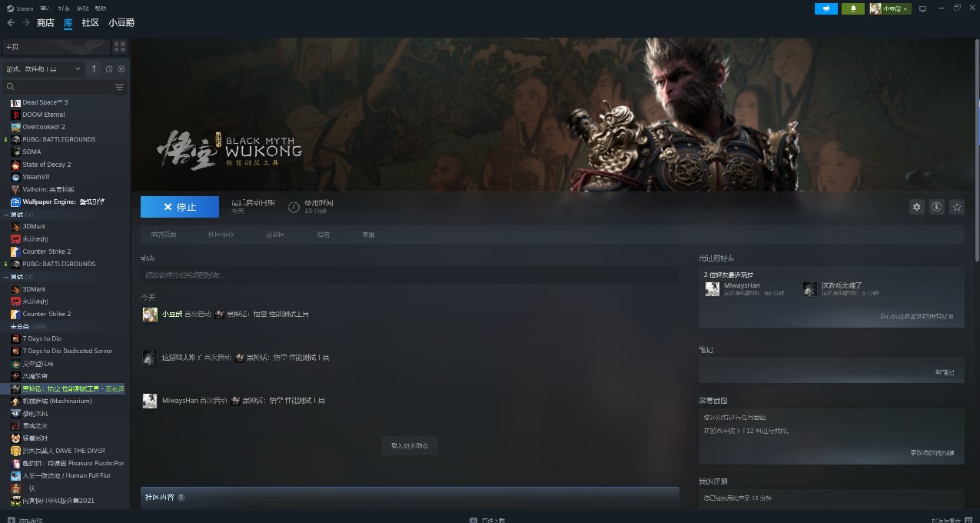Click the activity post input field
Viewport: 980px width, 523px height.
click(410, 275)
